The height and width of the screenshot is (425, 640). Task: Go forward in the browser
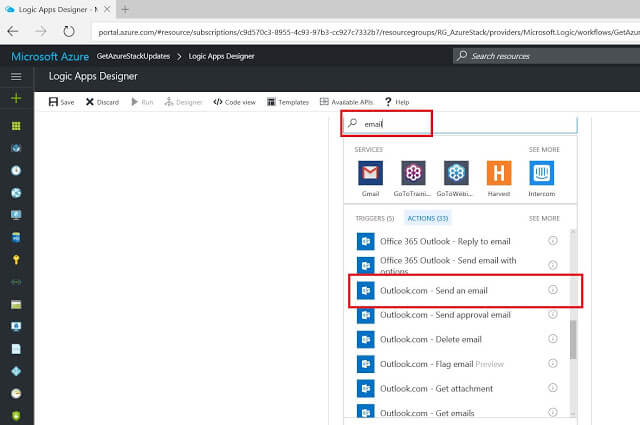pyautogui.click(x=41, y=31)
